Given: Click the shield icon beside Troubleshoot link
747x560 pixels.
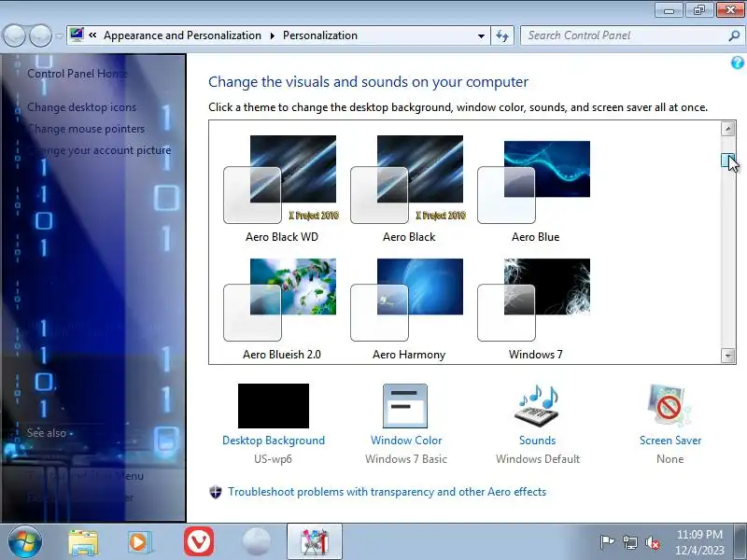Looking at the screenshot, I should pyautogui.click(x=216, y=492).
